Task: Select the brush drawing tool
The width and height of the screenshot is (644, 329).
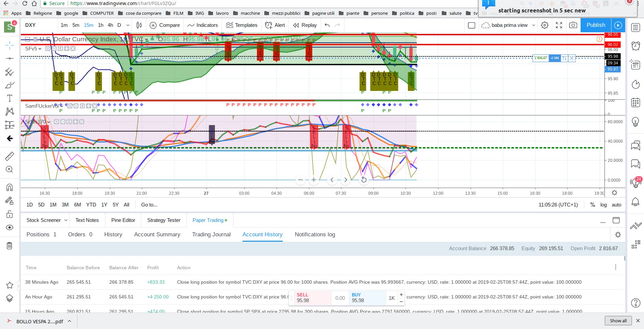Action: point(10,85)
